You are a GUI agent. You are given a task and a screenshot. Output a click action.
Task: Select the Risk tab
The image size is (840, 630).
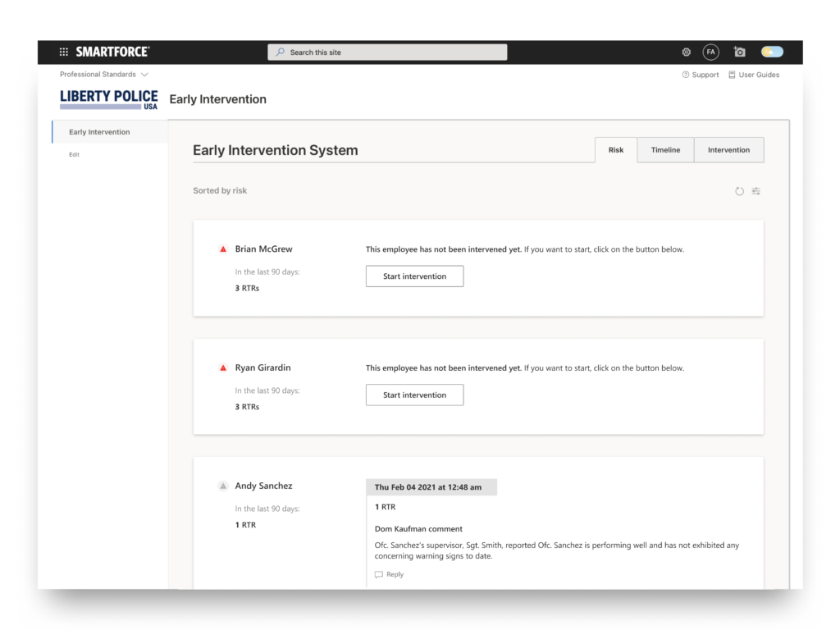[x=615, y=150]
